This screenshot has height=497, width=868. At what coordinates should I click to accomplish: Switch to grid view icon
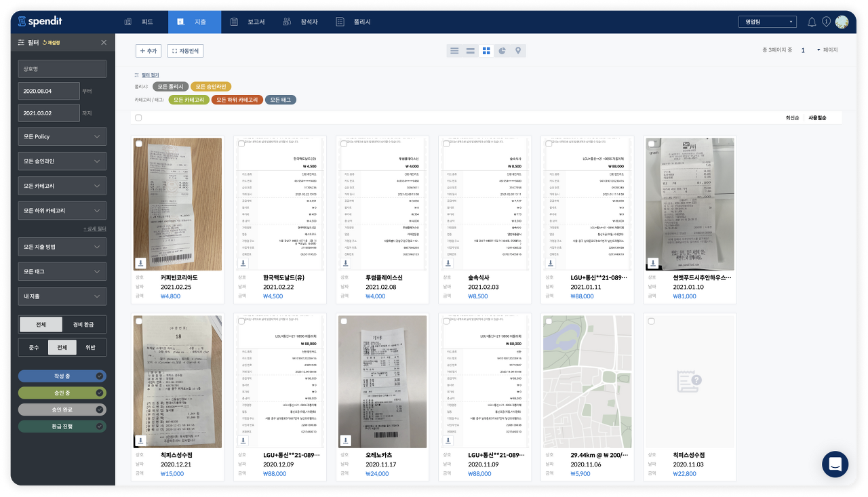(486, 51)
